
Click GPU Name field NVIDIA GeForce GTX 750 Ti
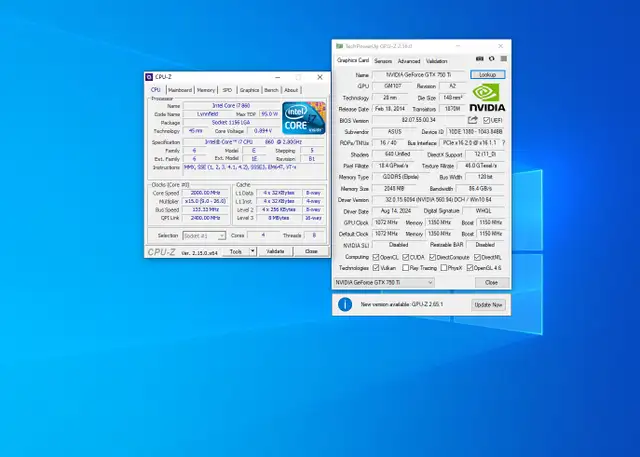[x=419, y=75]
